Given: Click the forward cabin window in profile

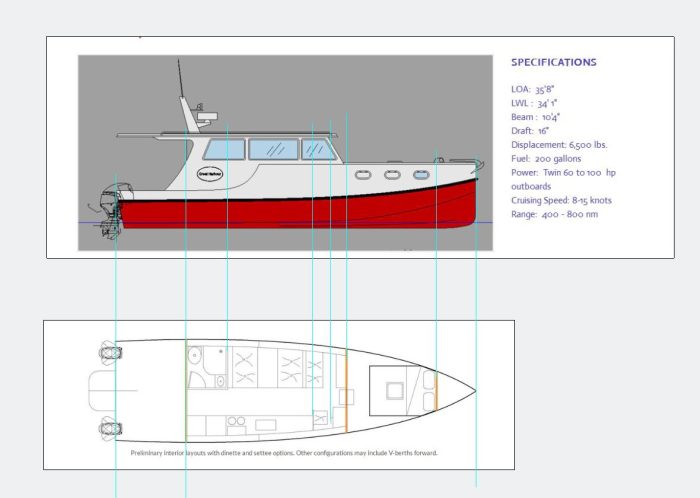Looking at the screenshot, I should tap(318, 149).
